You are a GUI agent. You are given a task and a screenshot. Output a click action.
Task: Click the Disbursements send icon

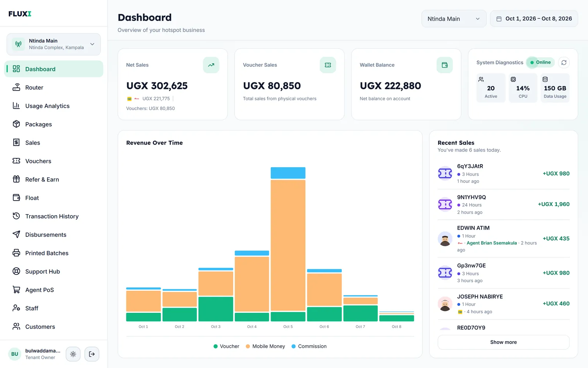tap(16, 234)
